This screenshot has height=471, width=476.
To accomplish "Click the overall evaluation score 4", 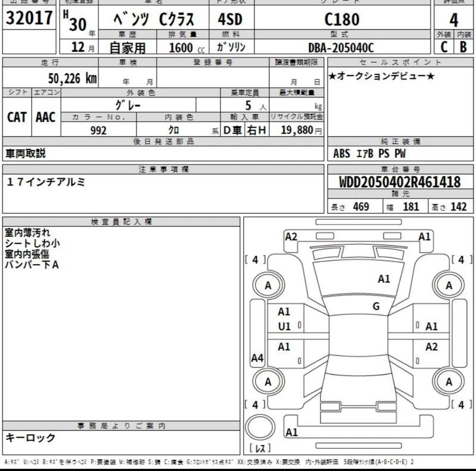I will 454,20.
